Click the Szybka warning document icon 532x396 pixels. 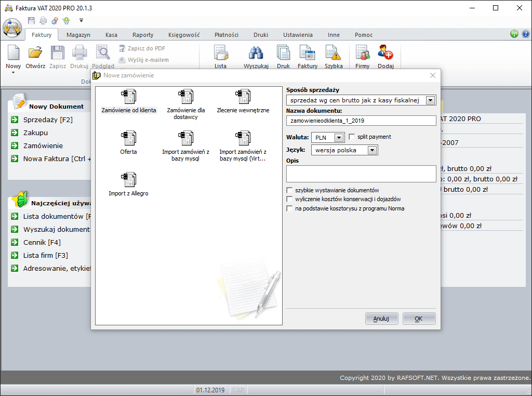coord(333,54)
